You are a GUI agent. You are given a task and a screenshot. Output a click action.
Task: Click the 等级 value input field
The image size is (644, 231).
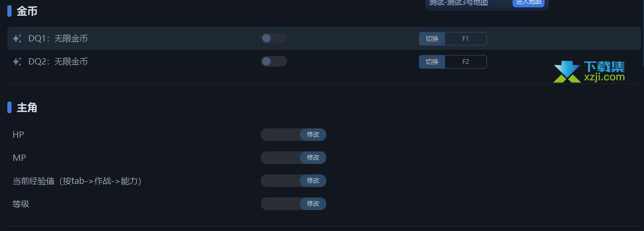click(281, 204)
